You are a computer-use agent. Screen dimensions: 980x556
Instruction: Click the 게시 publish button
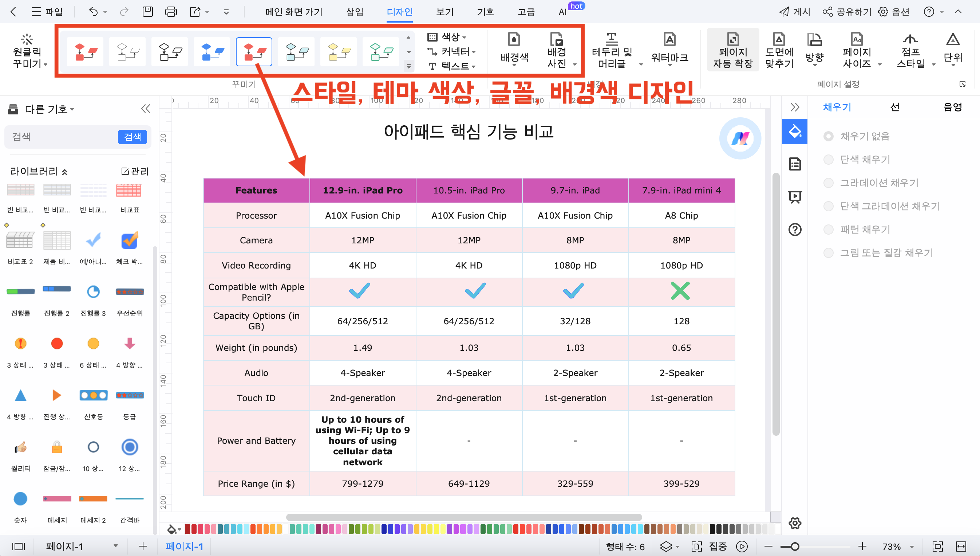pos(794,11)
